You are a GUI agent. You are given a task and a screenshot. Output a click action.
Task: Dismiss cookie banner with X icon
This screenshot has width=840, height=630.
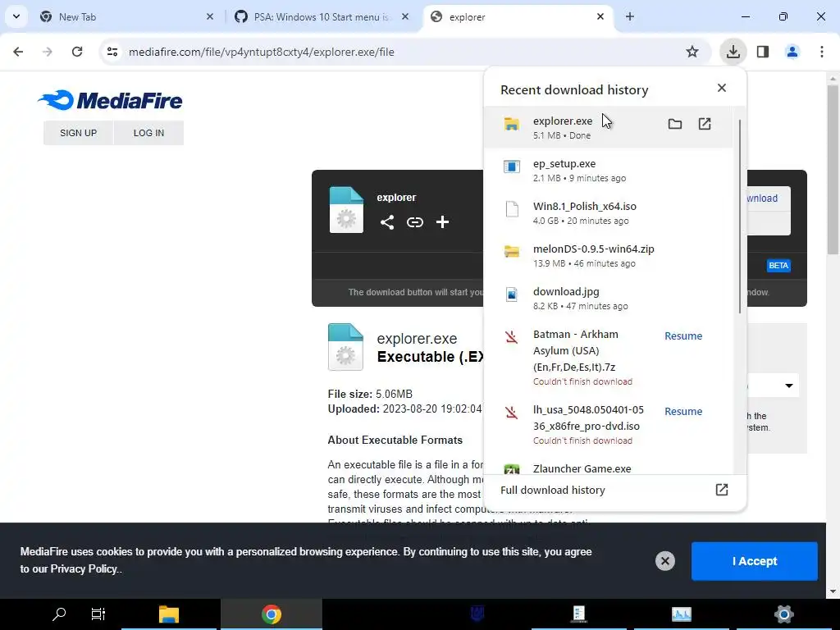coord(664,561)
